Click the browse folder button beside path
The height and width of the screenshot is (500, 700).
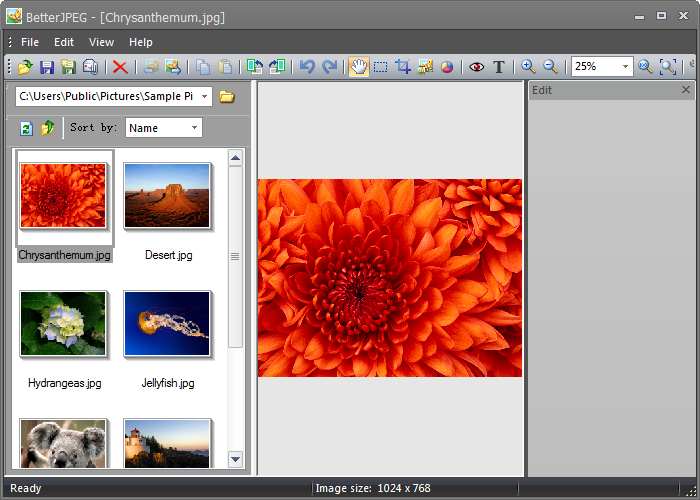tap(227, 96)
